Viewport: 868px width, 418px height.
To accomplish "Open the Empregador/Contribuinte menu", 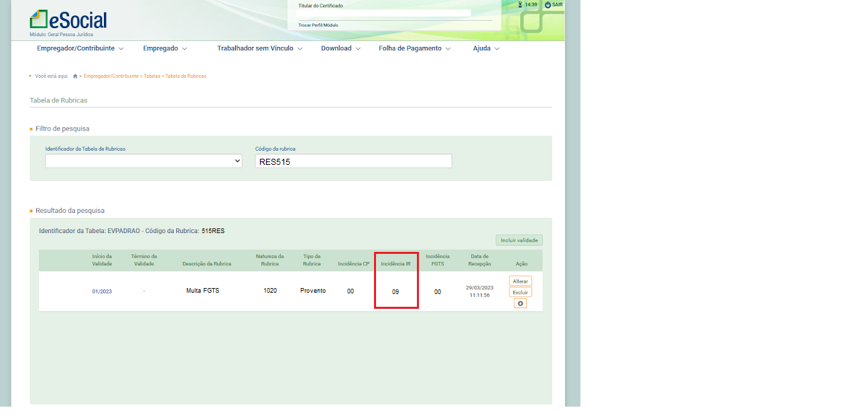I will point(80,48).
